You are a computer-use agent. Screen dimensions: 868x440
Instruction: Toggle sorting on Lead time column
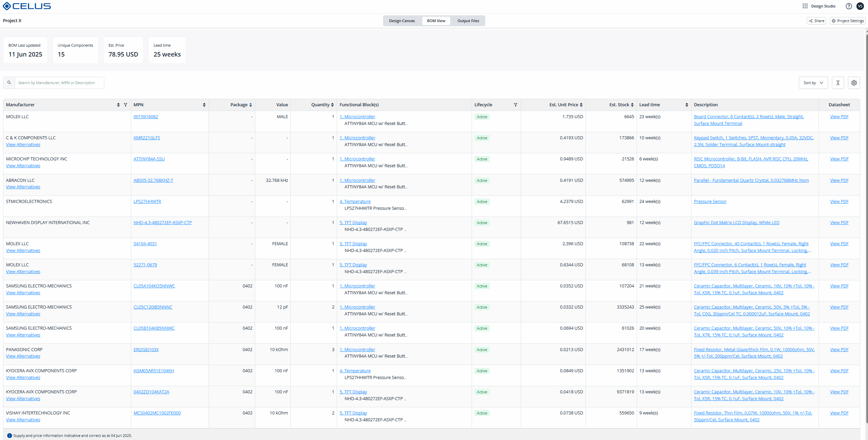(x=687, y=105)
